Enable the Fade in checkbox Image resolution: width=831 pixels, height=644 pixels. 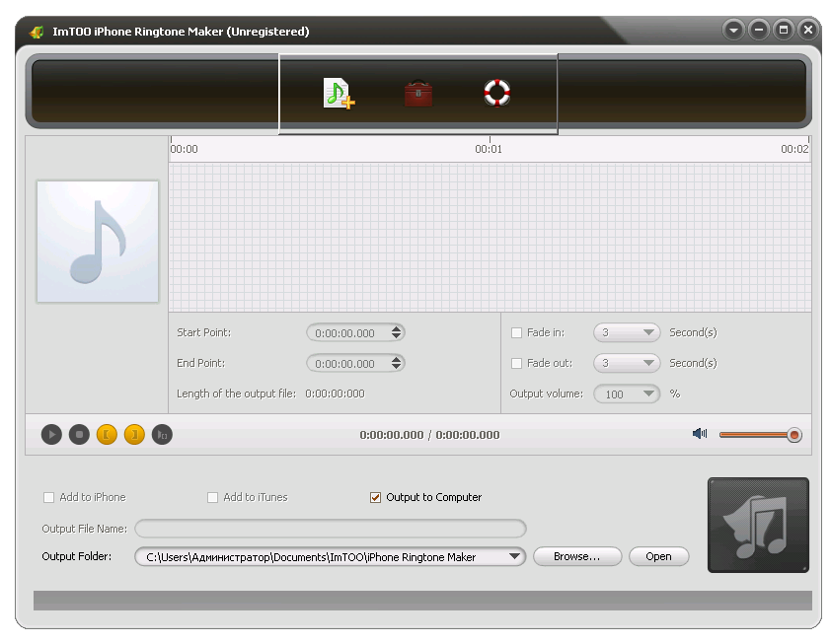coord(516,332)
